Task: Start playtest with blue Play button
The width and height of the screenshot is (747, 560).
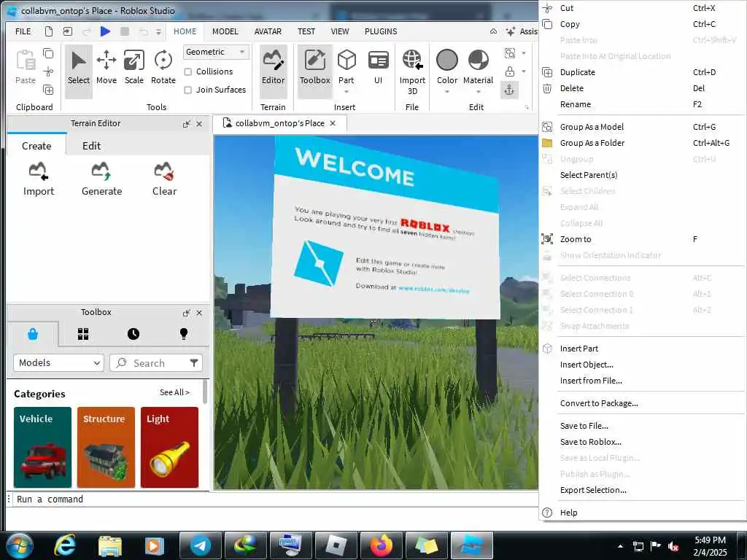Action: point(105,31)
